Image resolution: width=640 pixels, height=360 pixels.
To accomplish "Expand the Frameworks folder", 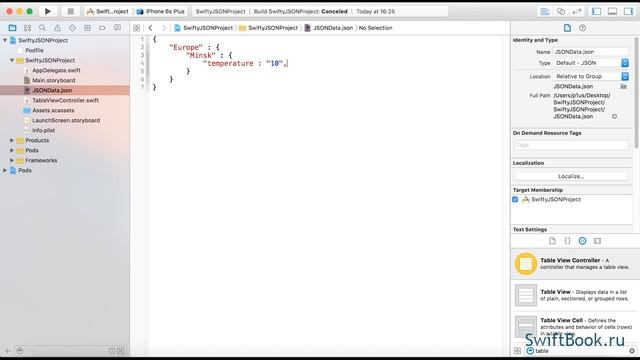I will tap(12, 160).
